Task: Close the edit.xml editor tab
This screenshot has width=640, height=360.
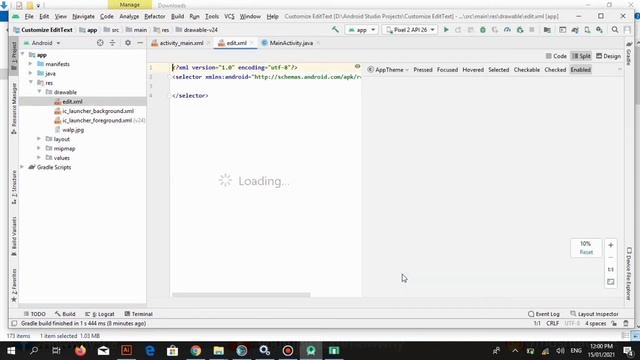Action: 252,43
